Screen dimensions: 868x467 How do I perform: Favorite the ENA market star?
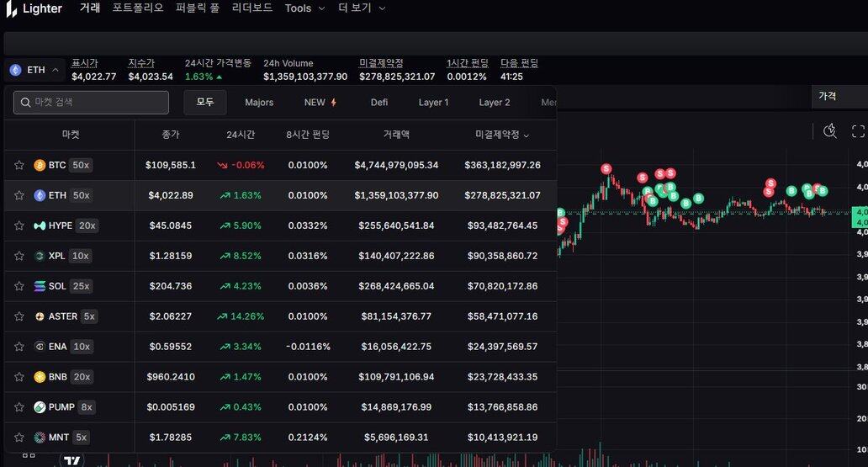click(x=19, y=347)
